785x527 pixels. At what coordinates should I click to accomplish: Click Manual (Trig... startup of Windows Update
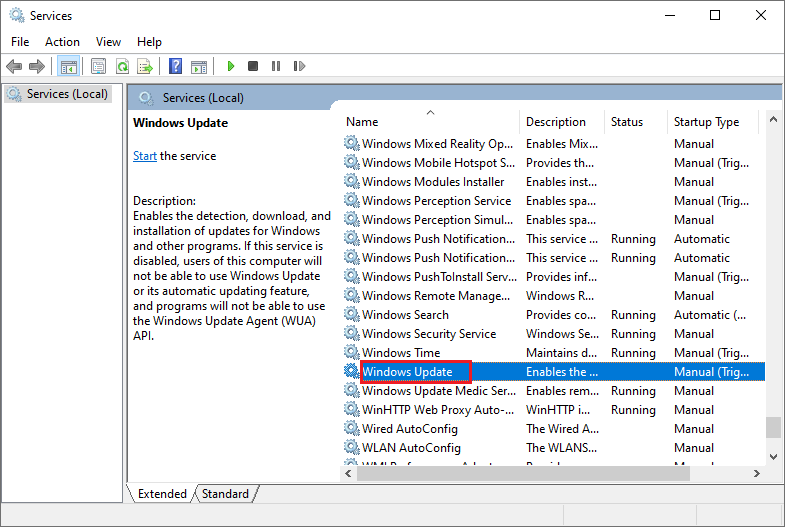(x=711, y=372)
